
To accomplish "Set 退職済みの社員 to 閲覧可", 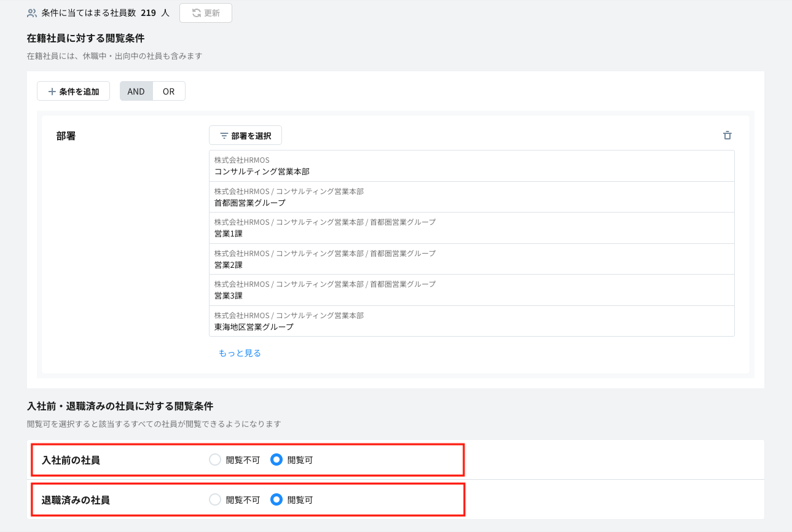I will click(276, 500).
